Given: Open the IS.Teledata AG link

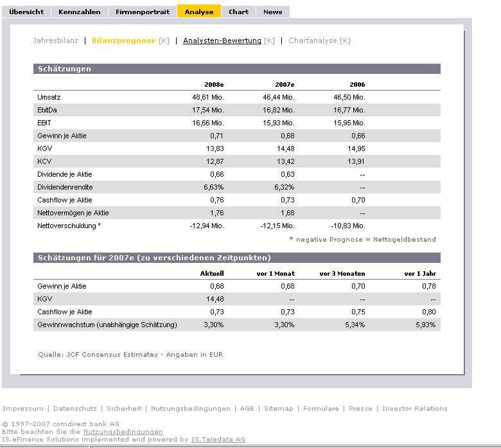Looking at the screenshot, I should tap(218, 440).
